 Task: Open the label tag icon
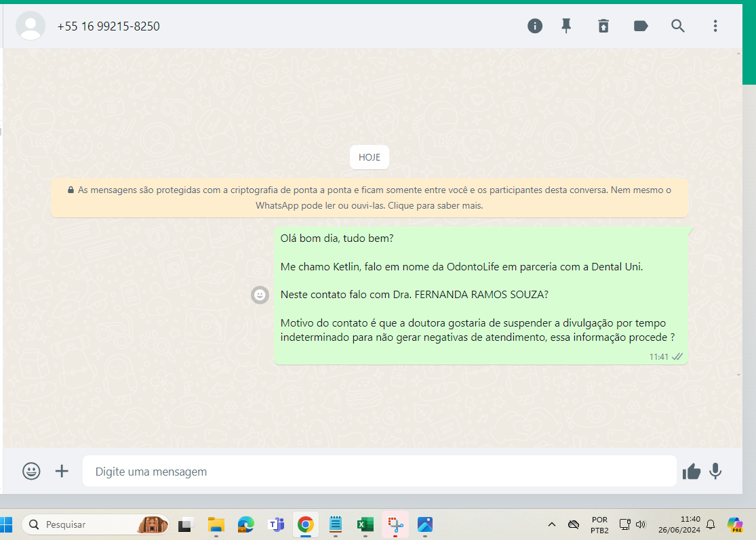640,26
